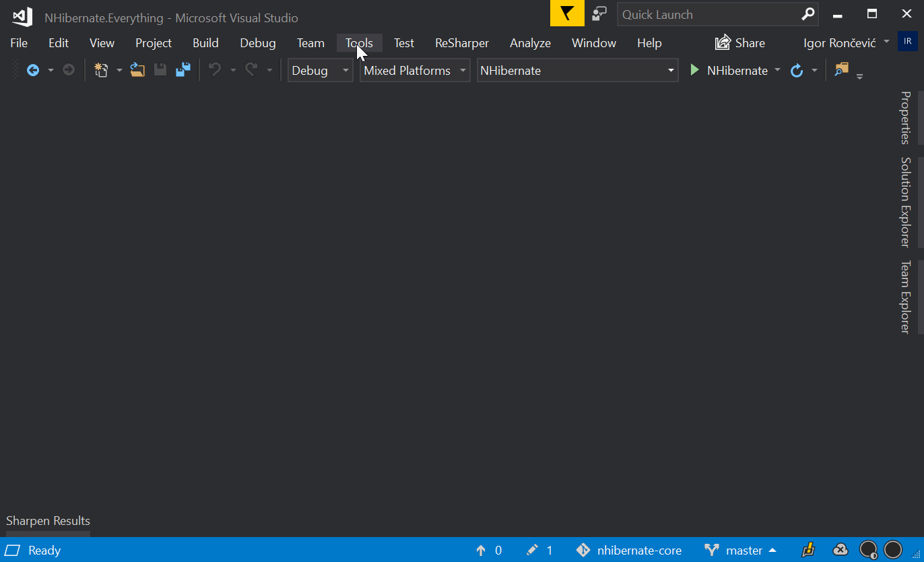Click the toolbar drag grip handle

coord(16,70)
